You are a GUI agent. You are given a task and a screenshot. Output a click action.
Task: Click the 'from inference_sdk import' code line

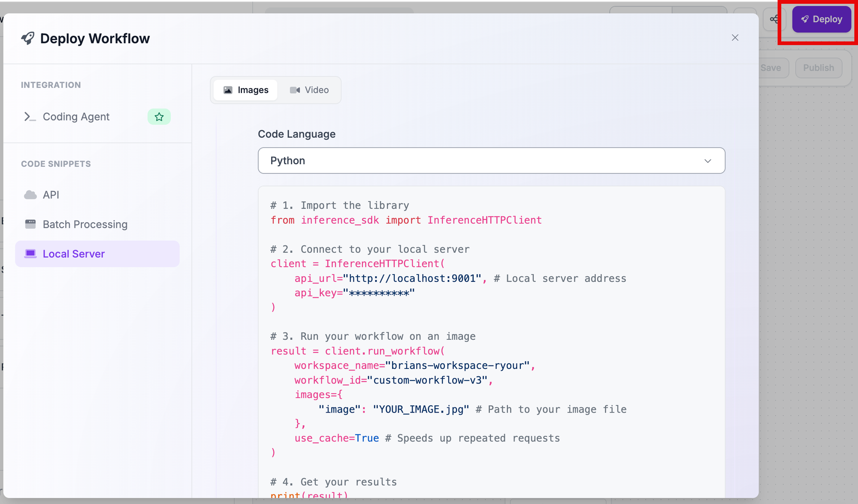pyautogui.click(x=406, y=220)
